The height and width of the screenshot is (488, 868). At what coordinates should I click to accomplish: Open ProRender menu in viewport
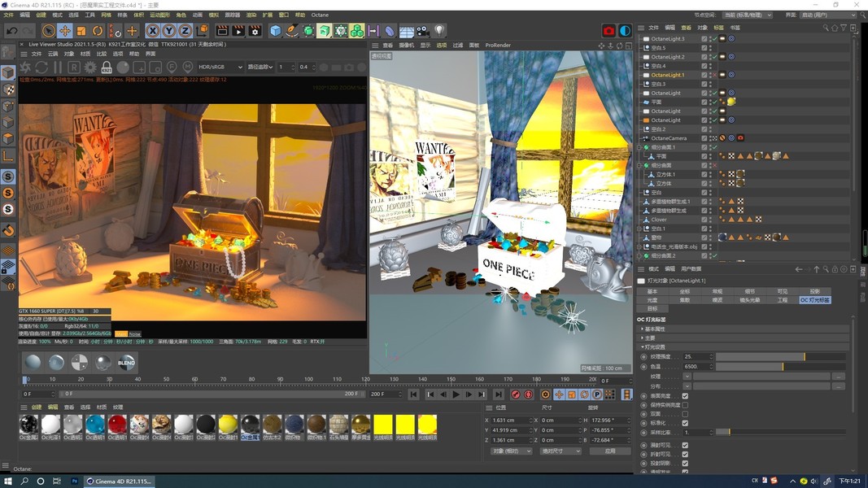point(498,46)
